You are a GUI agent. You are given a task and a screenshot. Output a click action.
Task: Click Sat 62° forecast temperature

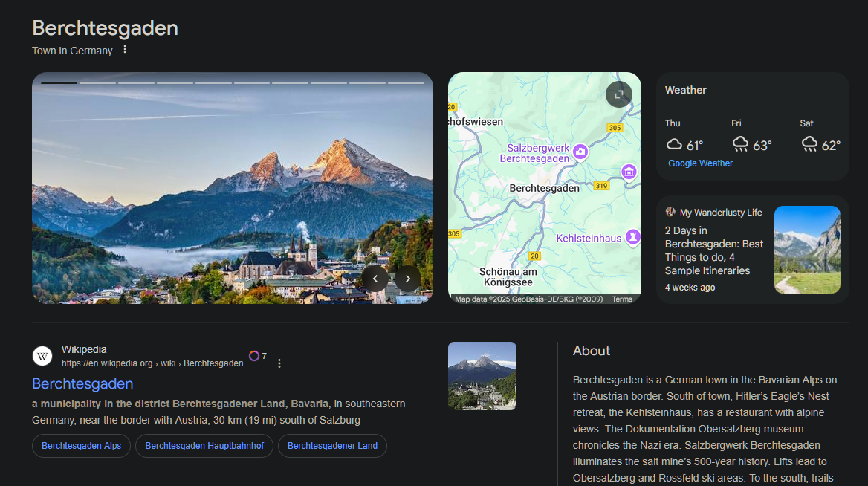pyautogui.click(x=831, y=146)
